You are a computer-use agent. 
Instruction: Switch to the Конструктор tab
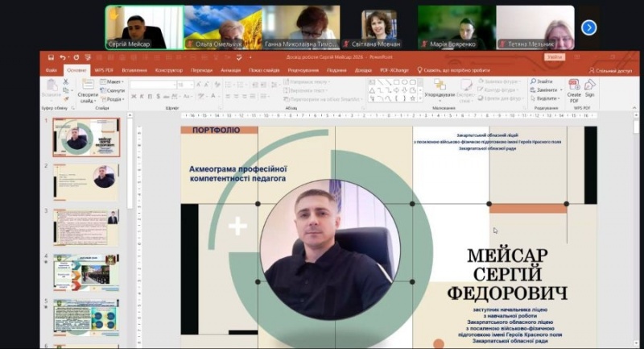(x=168, y=70)
